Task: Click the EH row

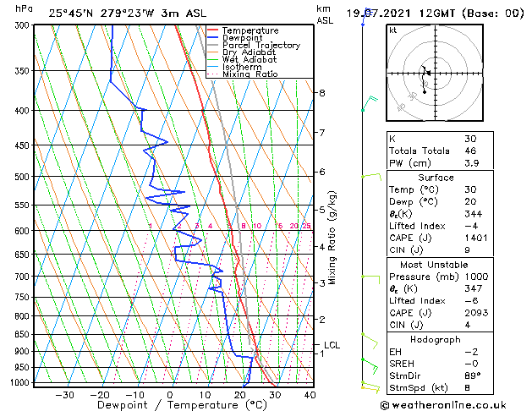Action: pyautogui.click(x=440, y=352)
